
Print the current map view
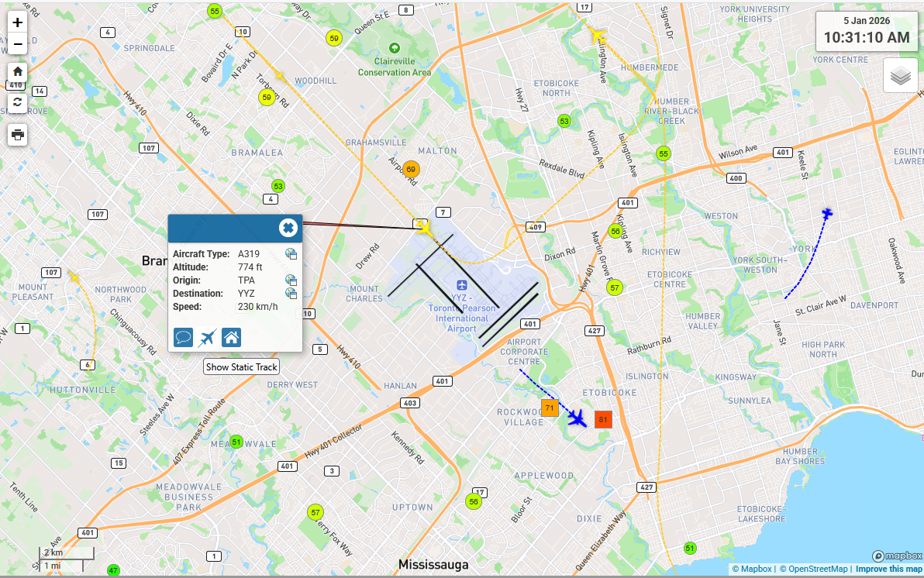coord(18,134)
